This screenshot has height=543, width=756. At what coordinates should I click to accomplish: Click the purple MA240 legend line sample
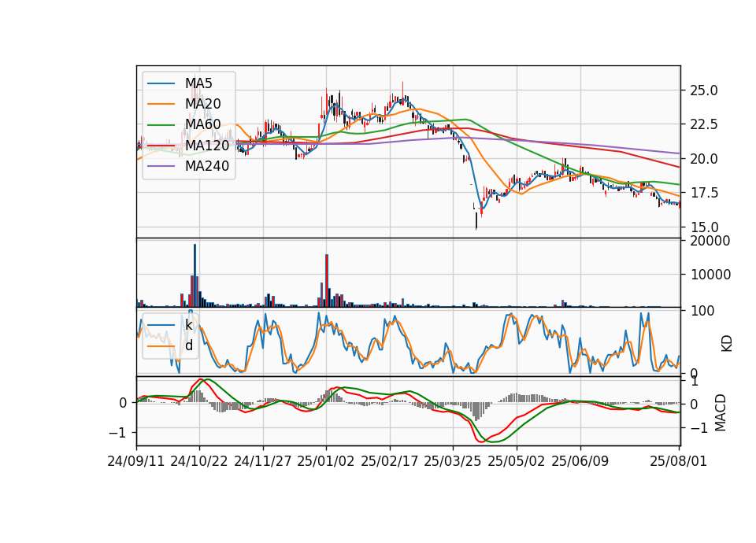161,166
